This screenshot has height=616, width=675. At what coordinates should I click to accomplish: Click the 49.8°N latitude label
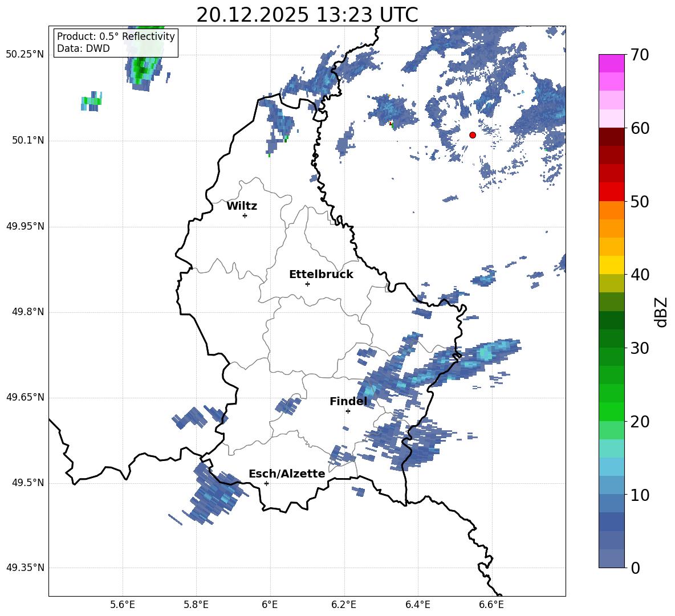28,312
